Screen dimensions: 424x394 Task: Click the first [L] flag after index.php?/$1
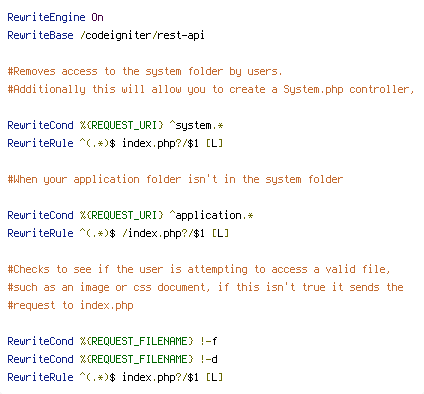click(214, 143)
